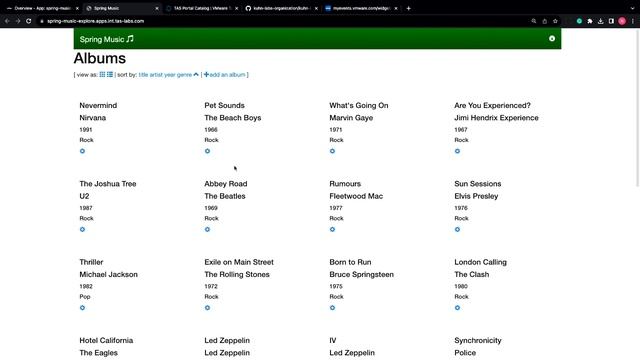Click The Beatles artist name
The image size is (640, 360).
point(225,196)
